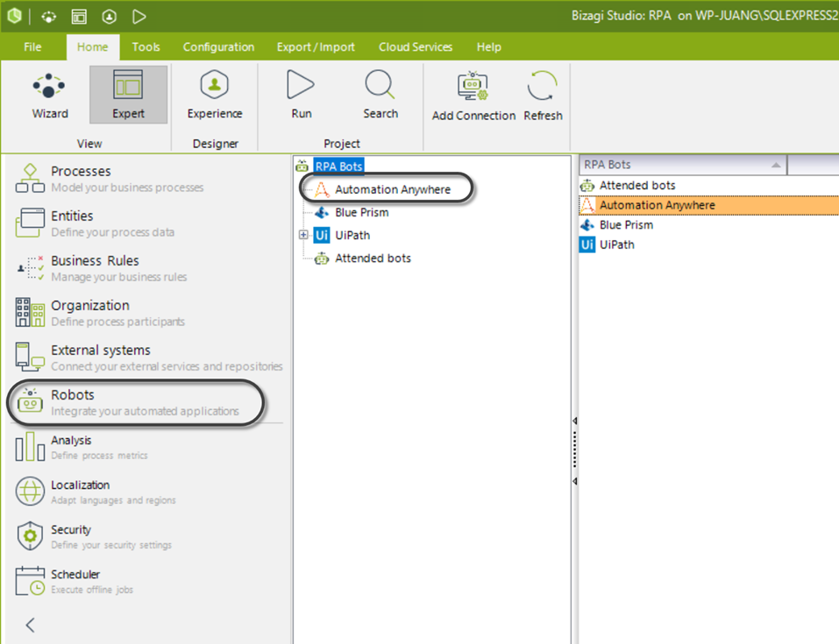839x644 pixels.
Task: Open the Processes module
Action: [110, 179]
